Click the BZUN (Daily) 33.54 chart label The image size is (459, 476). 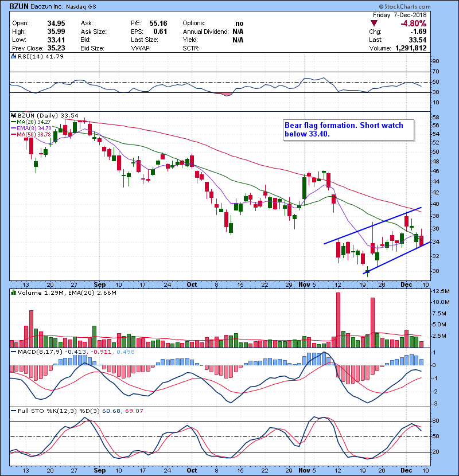[x=48, y=115]
